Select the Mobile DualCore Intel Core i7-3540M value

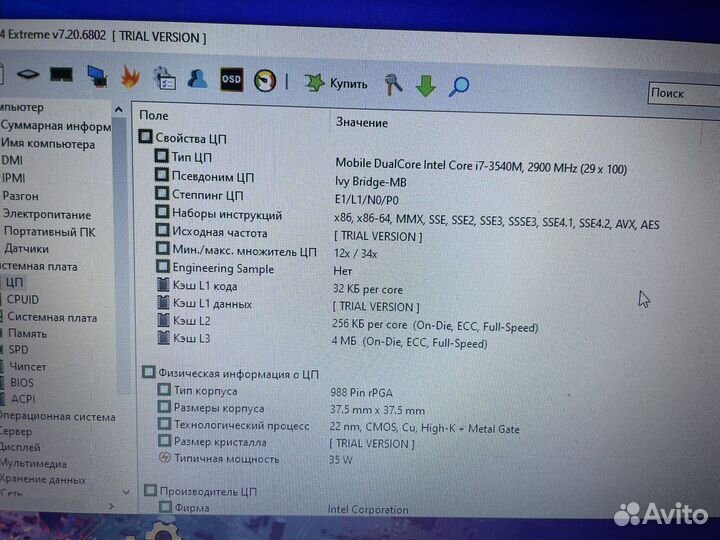[x=481, y=166]
